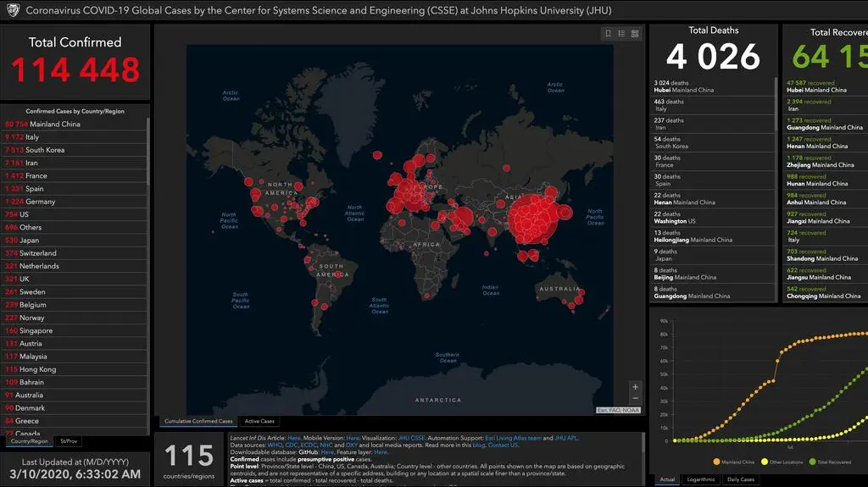Open the Daily Cases chart tab
Screen dimensions: 868x487
[x=740, y=479]
